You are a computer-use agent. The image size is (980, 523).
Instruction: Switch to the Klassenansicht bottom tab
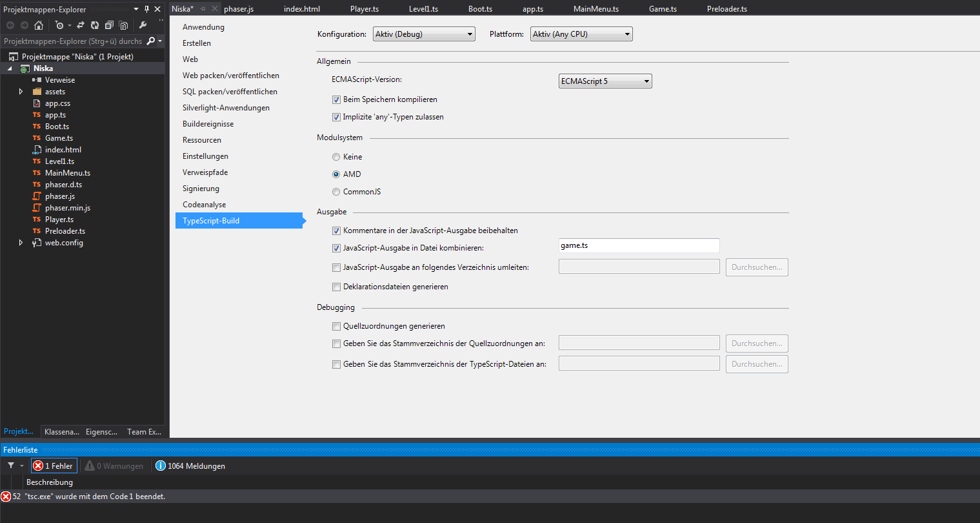pyautogui.click(x=62, y=432)
